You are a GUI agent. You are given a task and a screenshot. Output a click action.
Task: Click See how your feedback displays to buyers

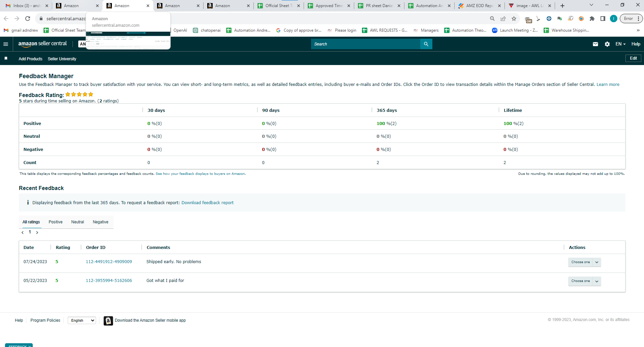click(x=201, y=174)
